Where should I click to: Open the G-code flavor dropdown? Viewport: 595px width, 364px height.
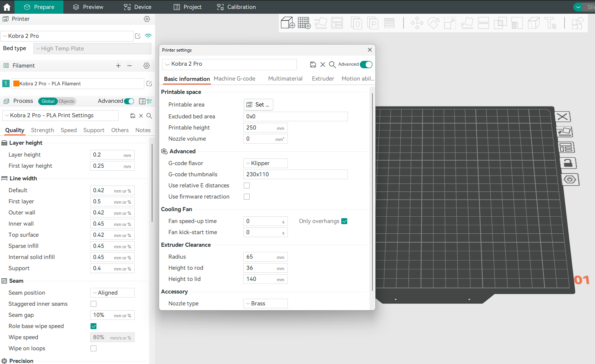[x=266, y=163]
